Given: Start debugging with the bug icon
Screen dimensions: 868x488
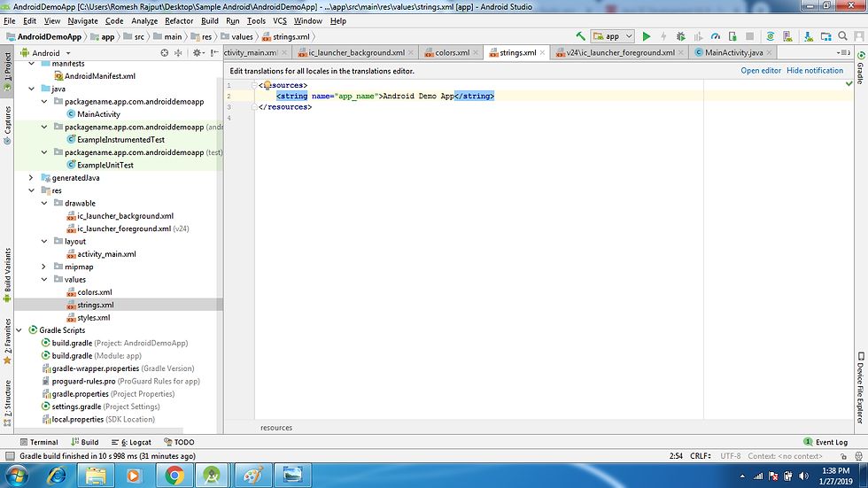Looking at the screenshot, I should click(681, 36).
